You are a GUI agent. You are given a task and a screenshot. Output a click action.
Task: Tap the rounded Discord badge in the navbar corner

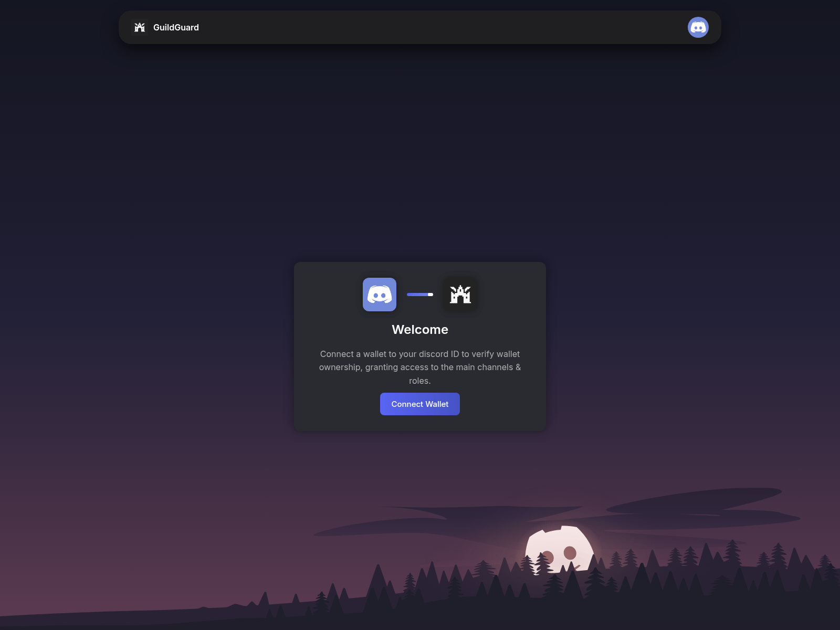coord(698,27)
